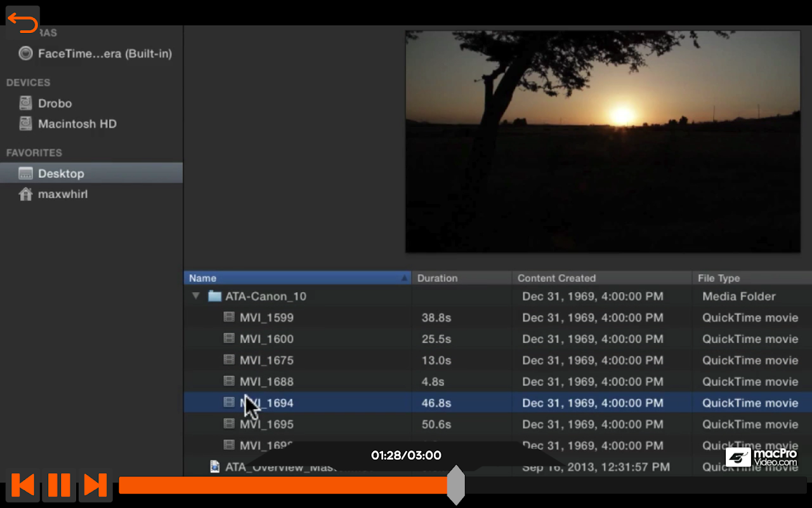Image resolution: width=812 pixels, height=508 pixels.
Task: Select the MVI_1599 clip icon
Action: point(229,317)
